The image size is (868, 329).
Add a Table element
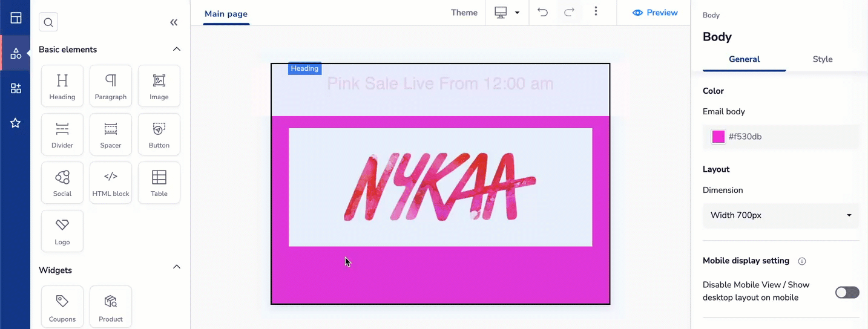[x=159, y=183]
